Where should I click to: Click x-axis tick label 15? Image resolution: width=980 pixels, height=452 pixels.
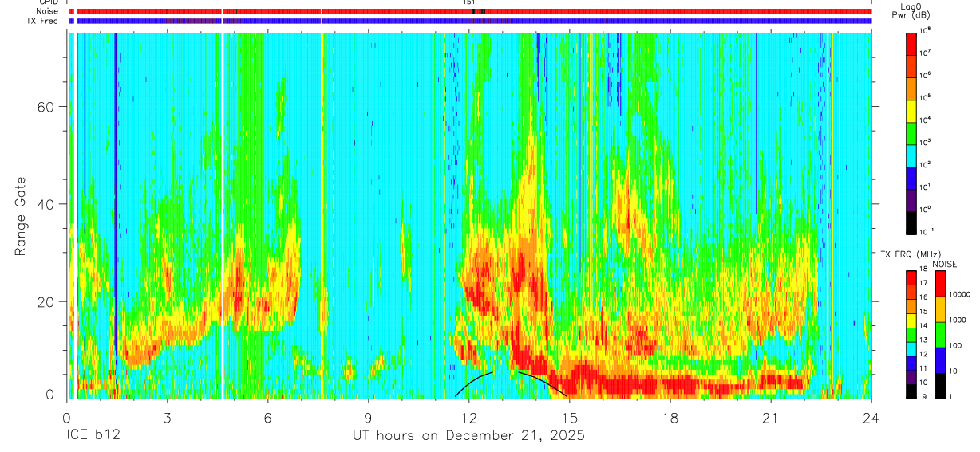[x=570, y=417]
